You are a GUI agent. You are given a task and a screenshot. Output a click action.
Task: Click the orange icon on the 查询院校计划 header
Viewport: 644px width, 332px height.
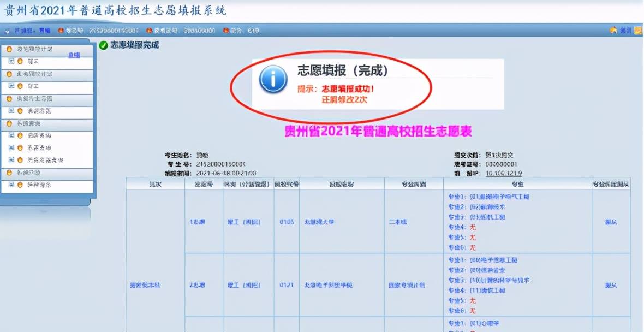(x=9, y=74)
